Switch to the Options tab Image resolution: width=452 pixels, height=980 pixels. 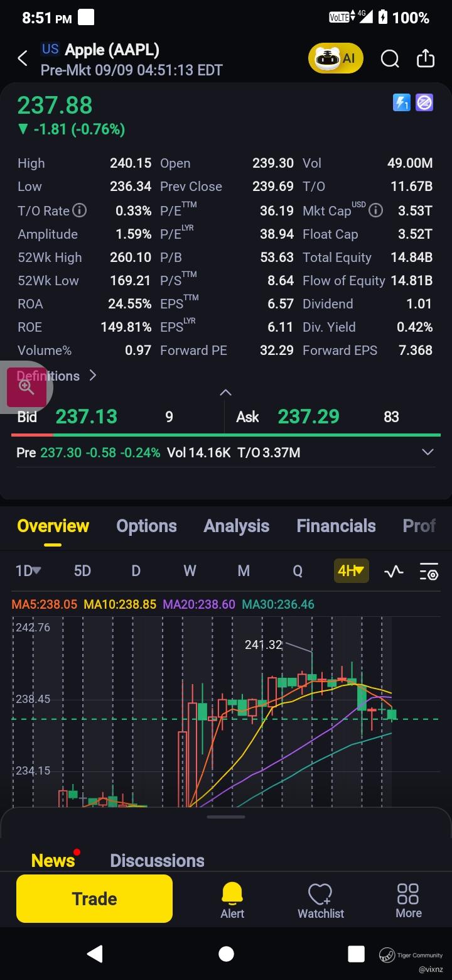pyautogui.click(x=146, y=526)
